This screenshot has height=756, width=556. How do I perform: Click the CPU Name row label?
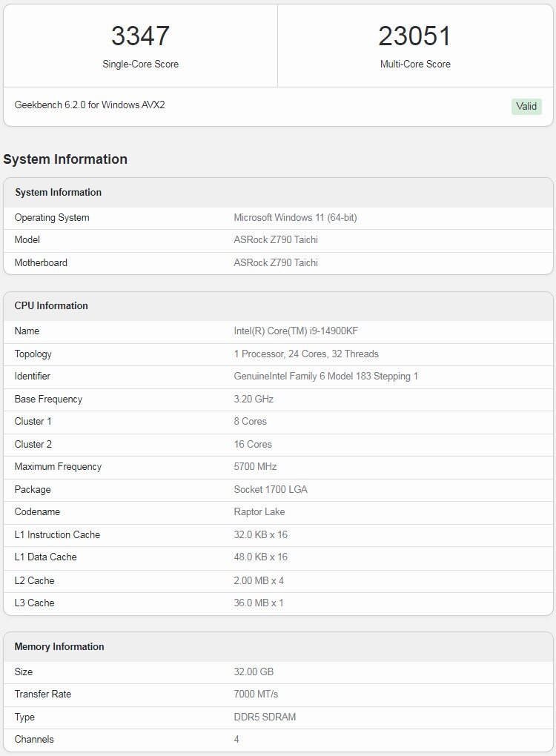point(27,331)
